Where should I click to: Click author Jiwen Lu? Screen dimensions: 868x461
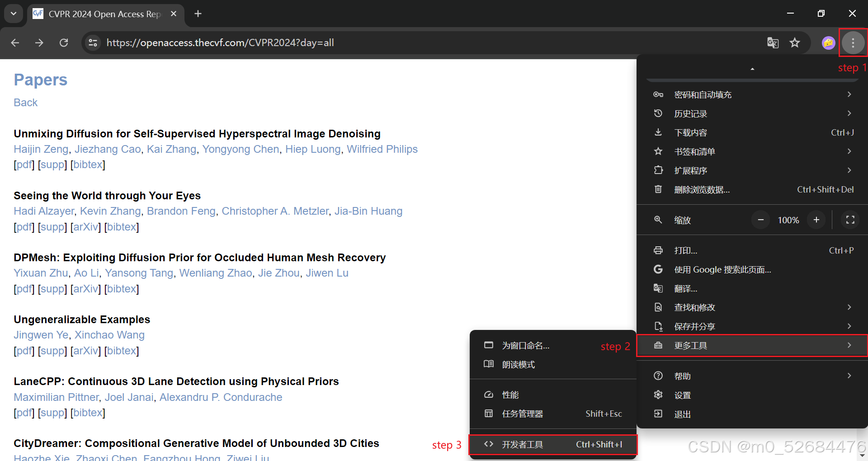coord(327,273)
